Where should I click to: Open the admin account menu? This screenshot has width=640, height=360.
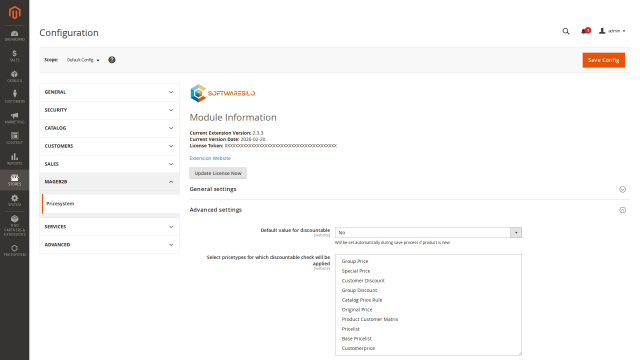(x=612, y=31)
